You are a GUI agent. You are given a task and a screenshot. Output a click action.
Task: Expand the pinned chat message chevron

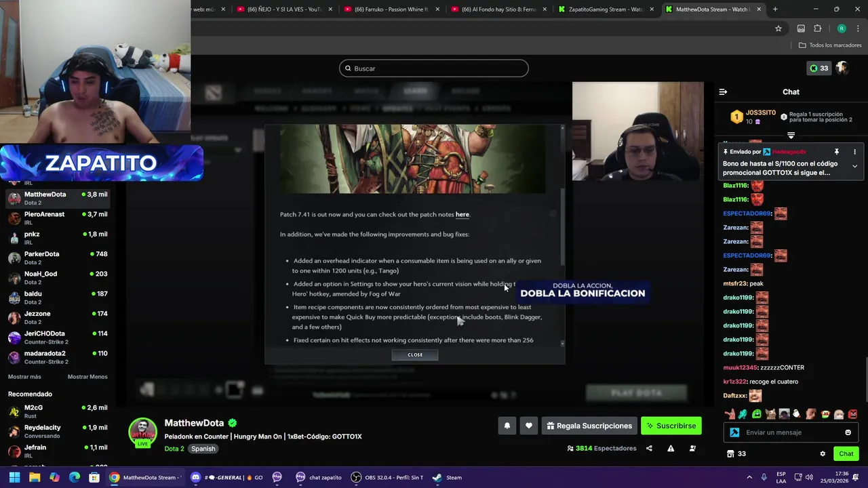(854, 166)
